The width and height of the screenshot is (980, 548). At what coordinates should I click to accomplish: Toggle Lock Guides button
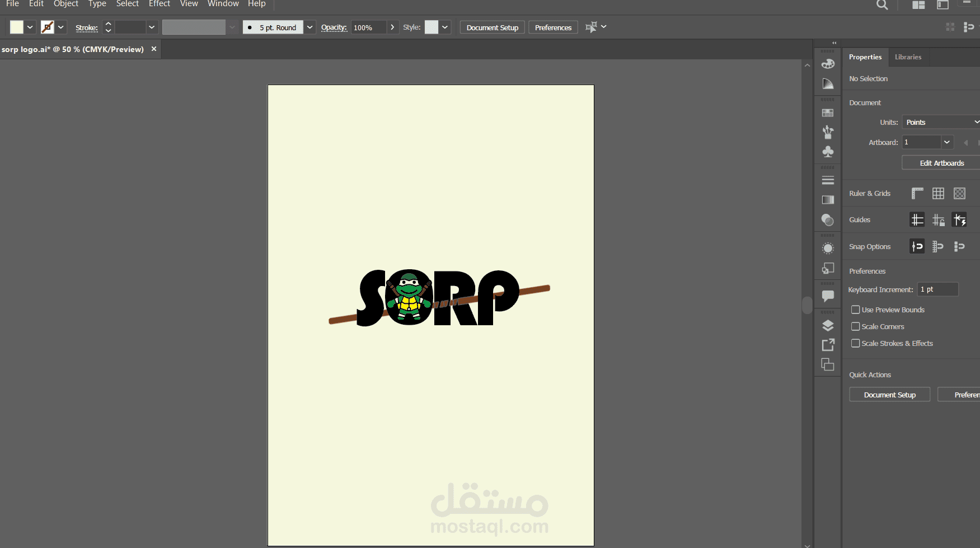[x=939, y=220]
